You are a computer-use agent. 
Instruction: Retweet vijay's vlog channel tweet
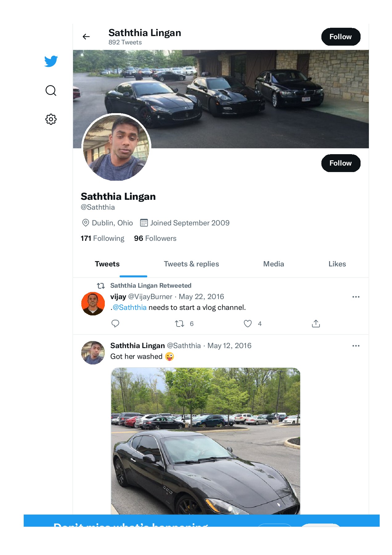[180, 323]
